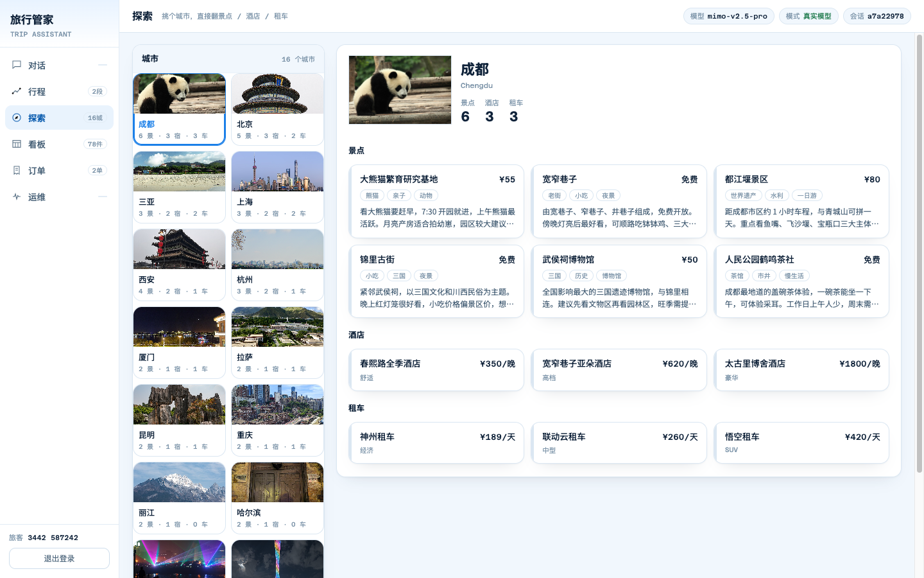Click the 运维 pulse icon
The image size is (924, 578).
[17, 197]
